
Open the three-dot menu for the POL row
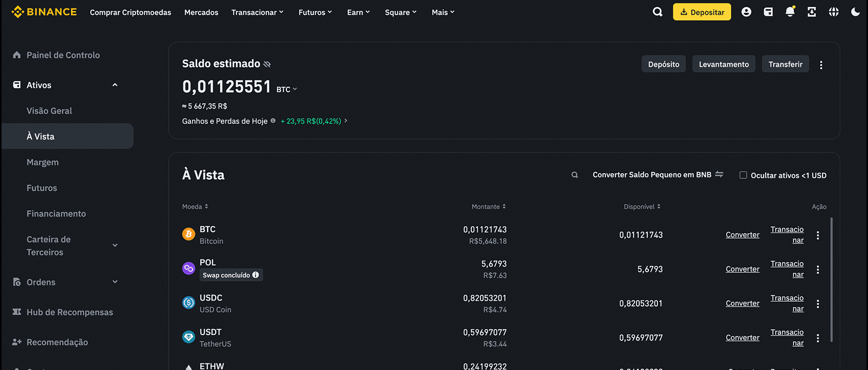point(818,269)
